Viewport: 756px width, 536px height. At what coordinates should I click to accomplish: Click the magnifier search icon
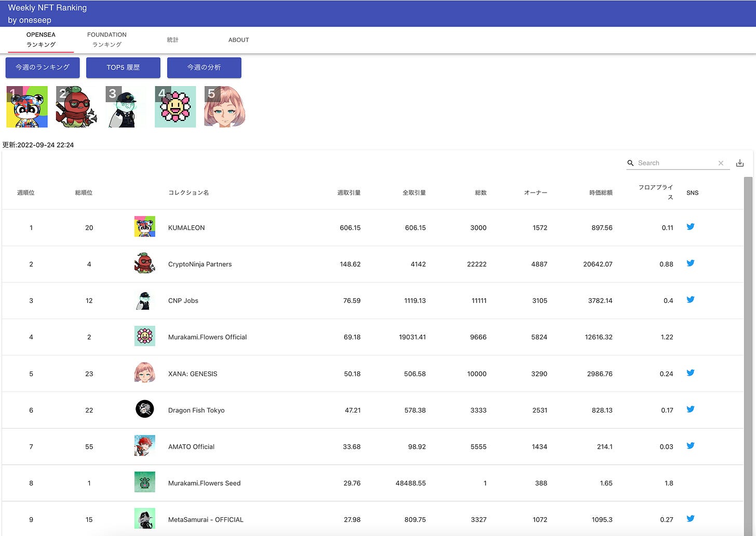(x=630, y=163)
